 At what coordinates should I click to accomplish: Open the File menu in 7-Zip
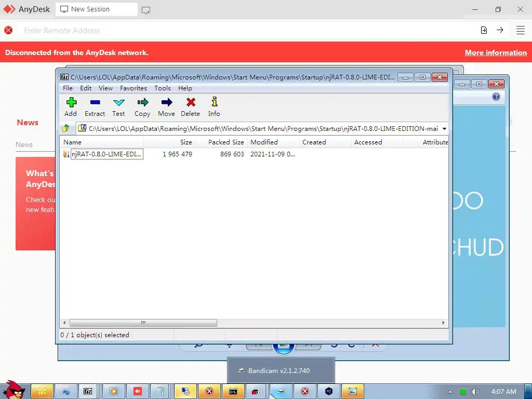pos(68,88)
